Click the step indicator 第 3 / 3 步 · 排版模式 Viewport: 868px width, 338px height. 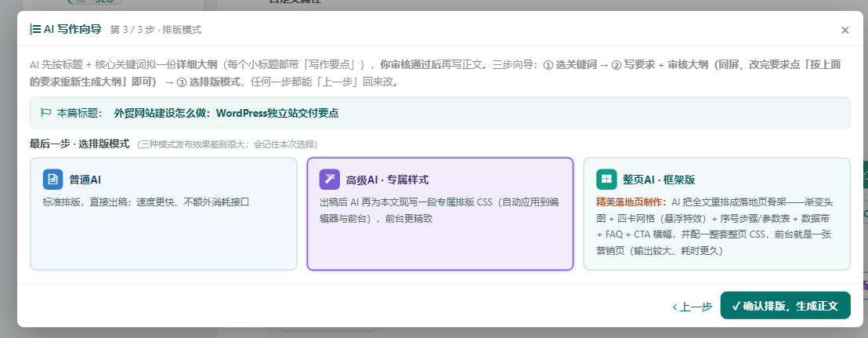coord(156,30)
